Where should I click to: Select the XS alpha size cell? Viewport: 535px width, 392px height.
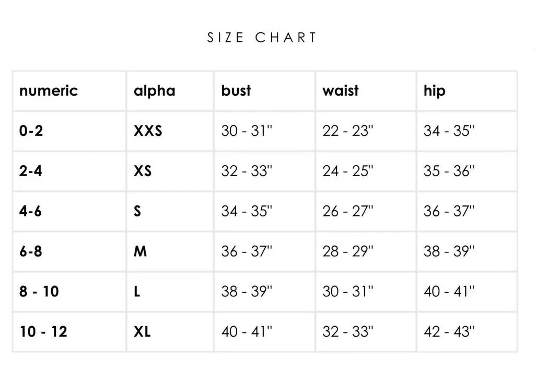coord(170,171)
